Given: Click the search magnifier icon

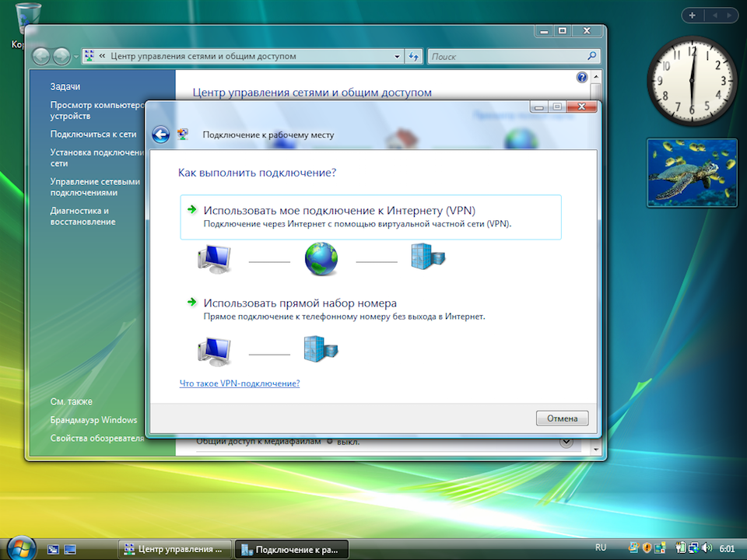Looking at the screenshot, I should point(591,56).
